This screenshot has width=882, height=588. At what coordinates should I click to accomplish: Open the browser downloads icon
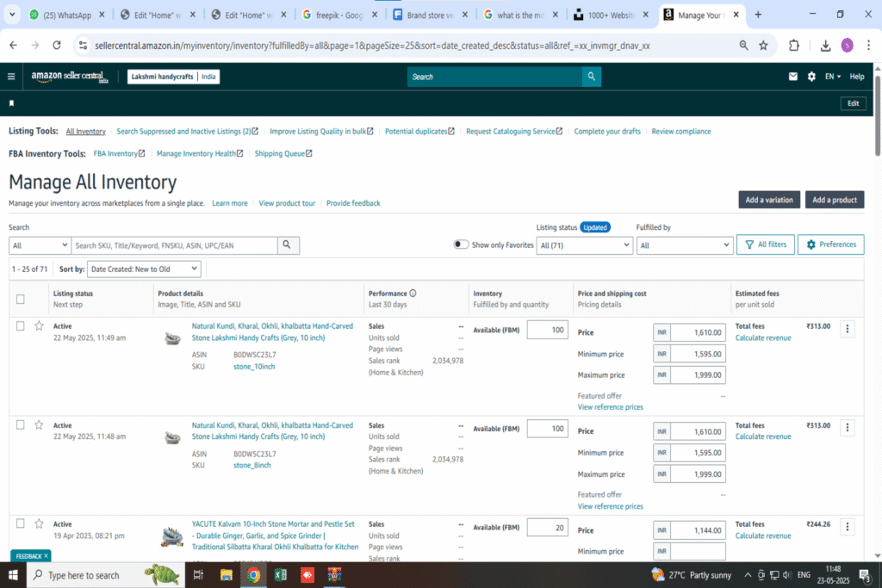pyautogui.click(x=825, y=46)
